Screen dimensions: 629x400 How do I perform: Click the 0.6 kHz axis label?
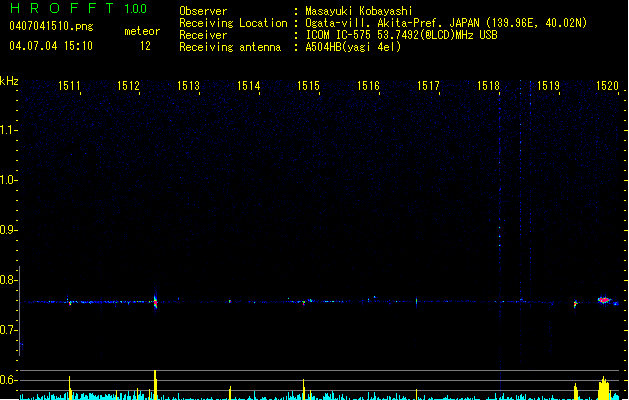tap(8, 380)
